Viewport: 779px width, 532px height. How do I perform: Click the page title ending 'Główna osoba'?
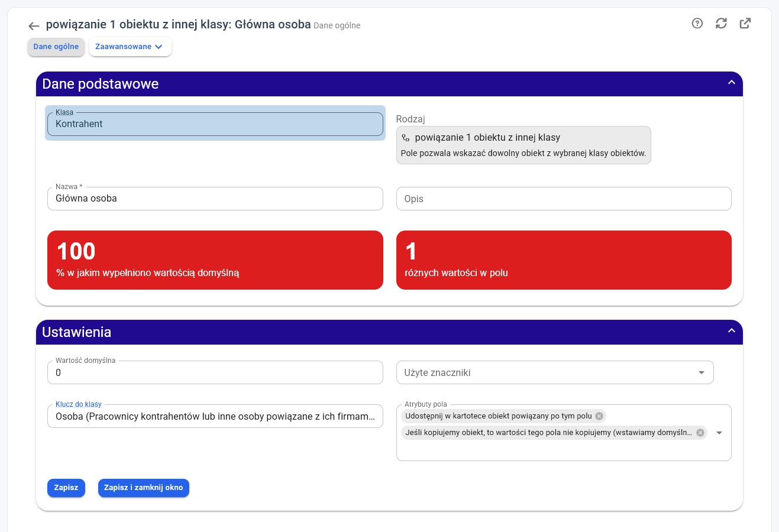[x=178, y=25]
